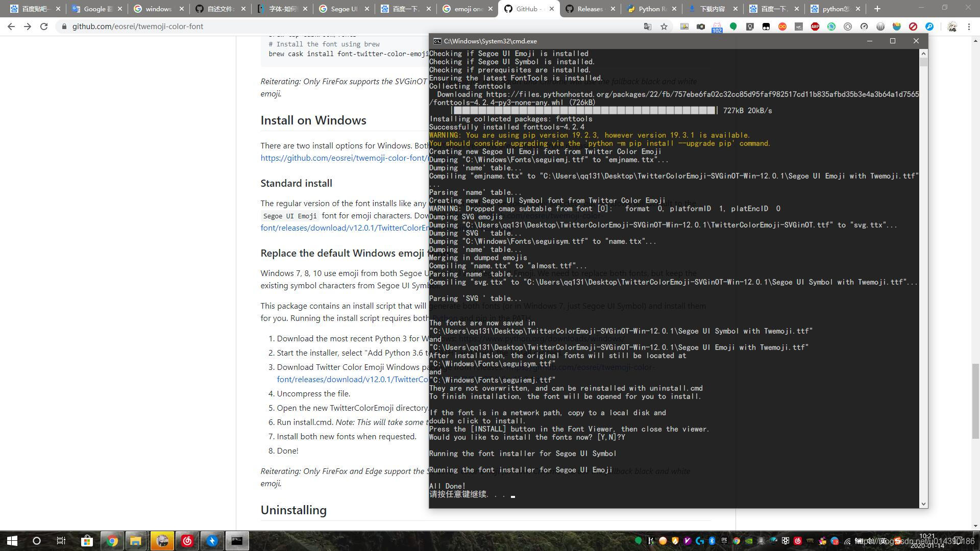The width and height of the screenshot is (980, 551).
Task: Open Microsoft Store from the taskbar
Action: tap(87, 541)
